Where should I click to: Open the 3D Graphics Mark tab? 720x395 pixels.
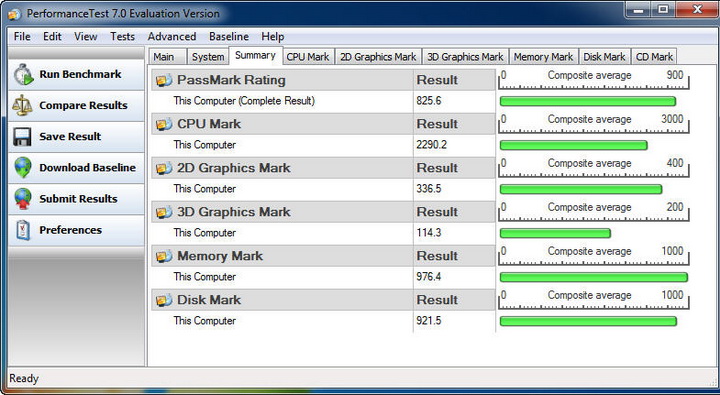pyautogui.click(x=465, y=56)
